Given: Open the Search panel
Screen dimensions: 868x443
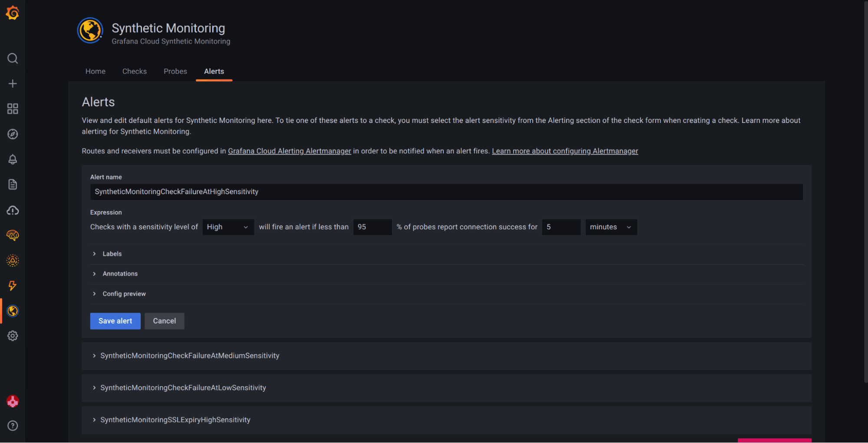Looking at the screenshot, I should (13, 58).
